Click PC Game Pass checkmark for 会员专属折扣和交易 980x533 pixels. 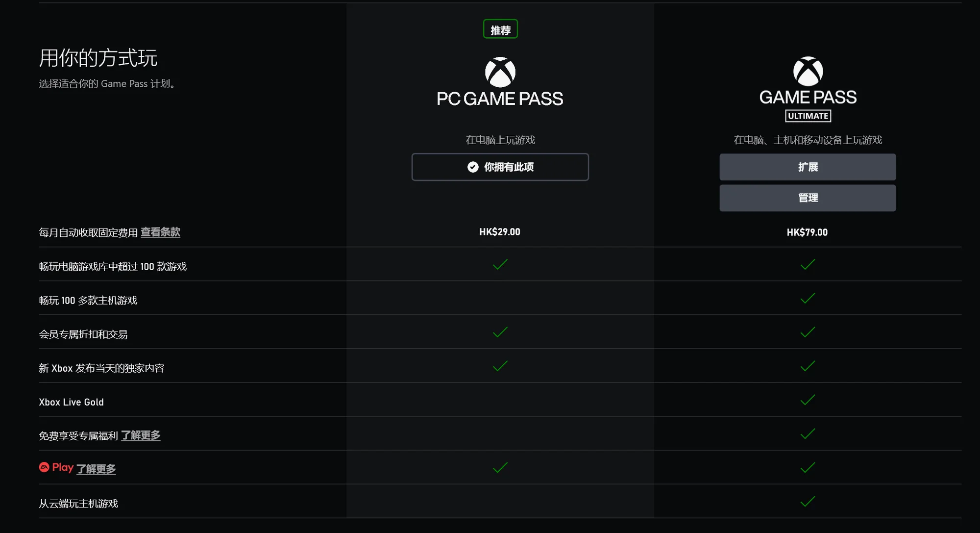pos(500,332)
